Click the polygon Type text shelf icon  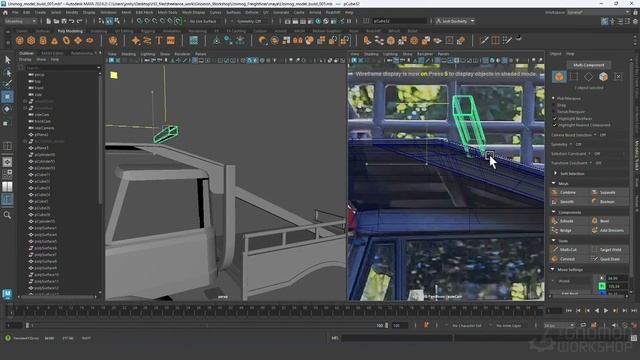pos(159,40)
